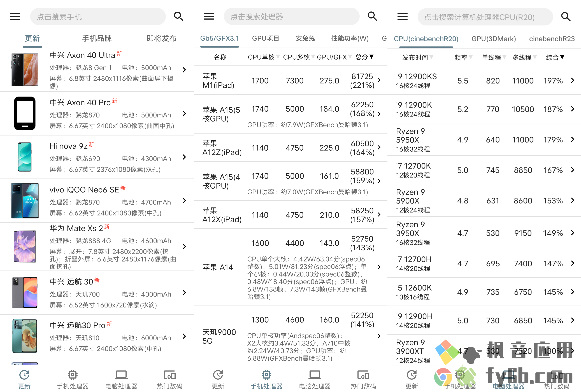Tap the search icon beside processor search box
This screenshot has height=392, width=581.
click(x=372, y=17)
